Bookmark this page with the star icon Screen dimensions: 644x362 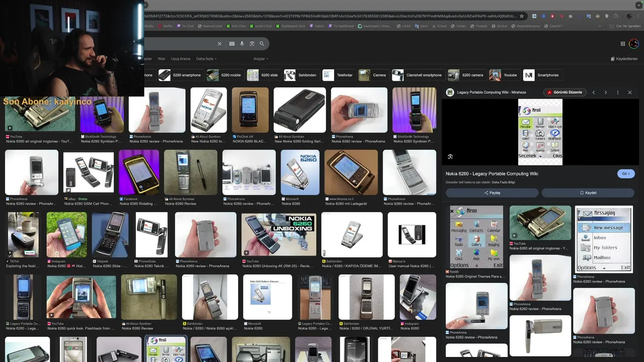pyautogui.click(x=522, y=16)
